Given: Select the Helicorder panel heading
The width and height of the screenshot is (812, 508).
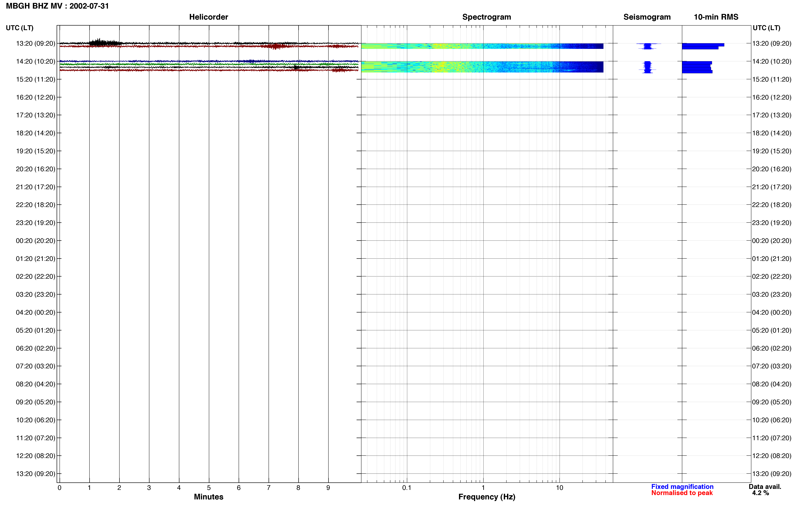Looking at the screenshot, I should pos(209,17).
